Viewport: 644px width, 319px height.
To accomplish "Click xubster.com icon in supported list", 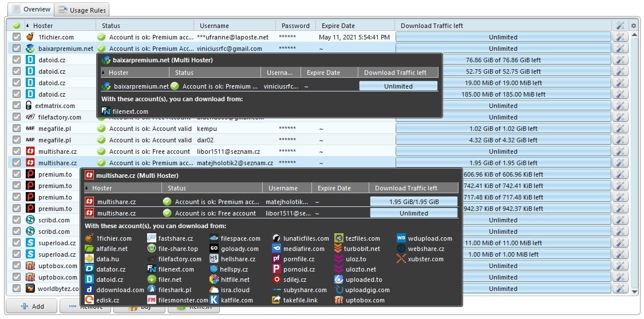I will pyautogui.click(x=401, y=259).
